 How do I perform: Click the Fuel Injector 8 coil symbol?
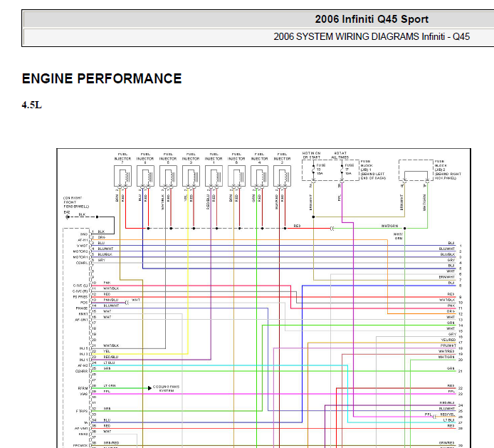click(x=145, y=176)
